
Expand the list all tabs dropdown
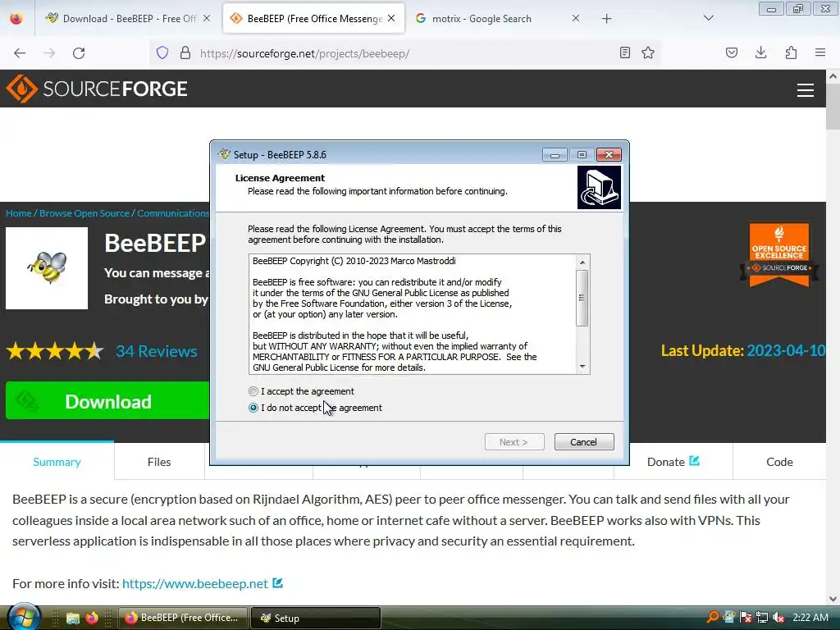coord(708,18)
